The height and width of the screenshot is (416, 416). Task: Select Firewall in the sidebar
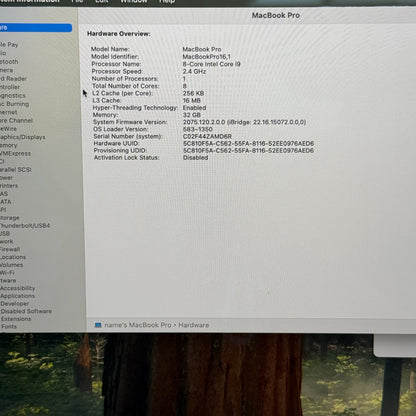10,249
